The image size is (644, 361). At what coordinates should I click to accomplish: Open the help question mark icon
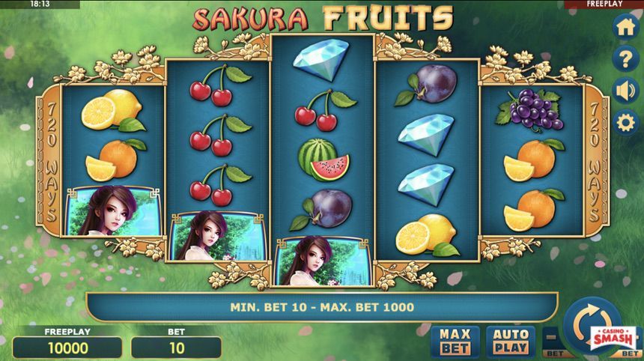(x=625, y=58)
